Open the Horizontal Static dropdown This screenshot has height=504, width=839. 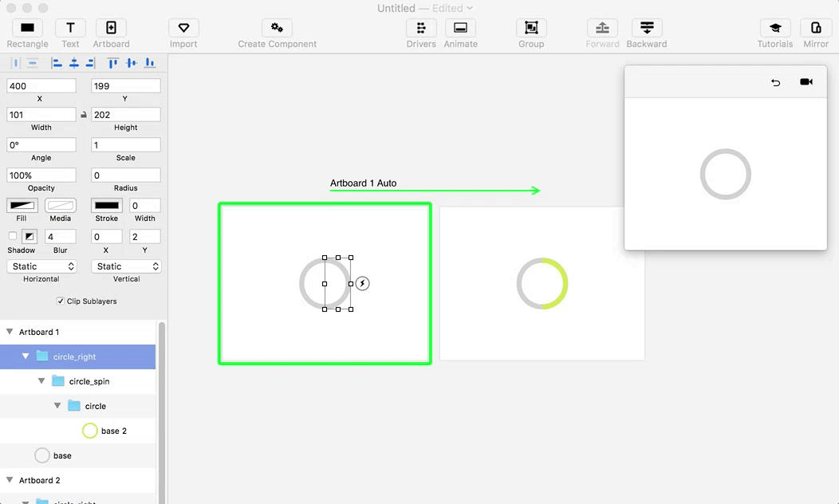tap(41, 266)
